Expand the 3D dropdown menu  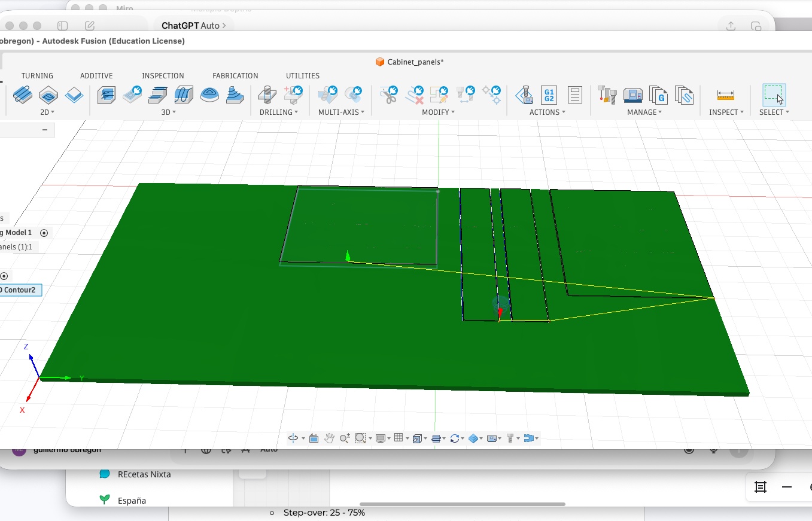click(169, 112)
